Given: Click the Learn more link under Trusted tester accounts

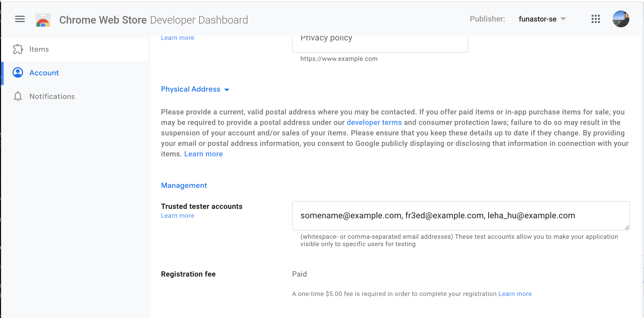Looking at the screenshot, I should 177,216.
